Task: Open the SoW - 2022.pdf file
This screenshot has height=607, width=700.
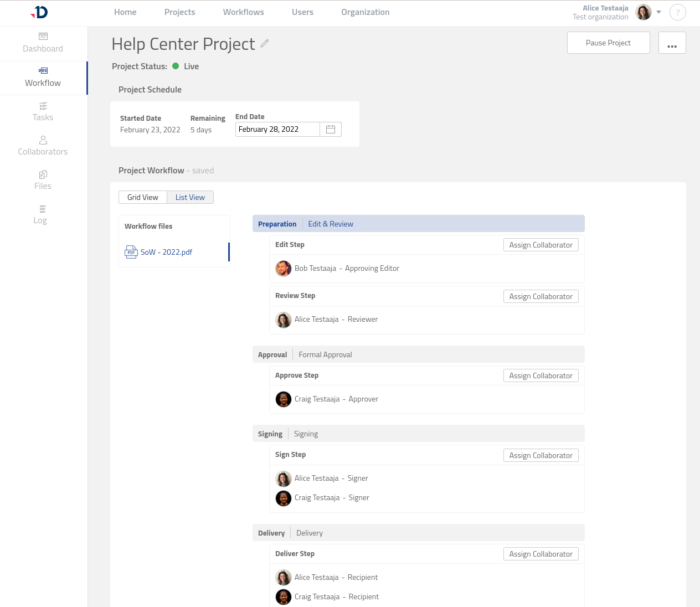Action: pos(166,252)
